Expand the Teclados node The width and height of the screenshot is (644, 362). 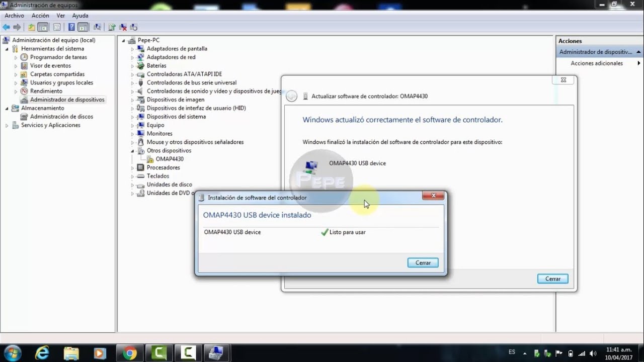click(x=133, y=176)
